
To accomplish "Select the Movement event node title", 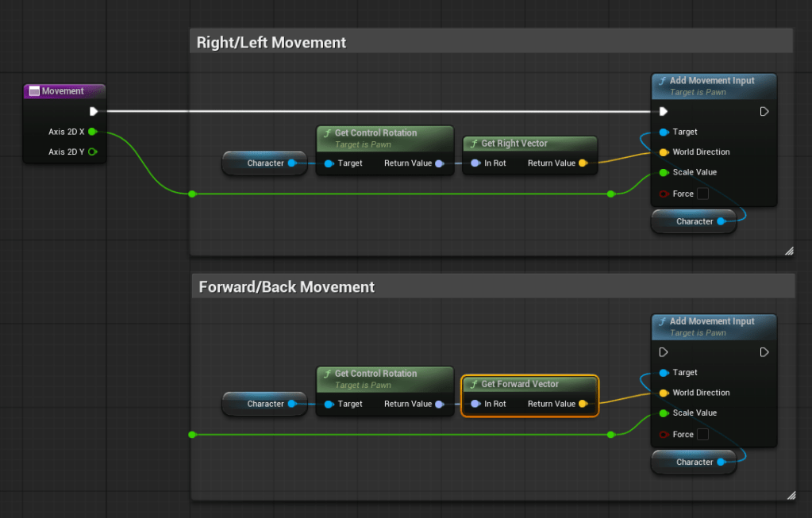I will tap(63, 91).
